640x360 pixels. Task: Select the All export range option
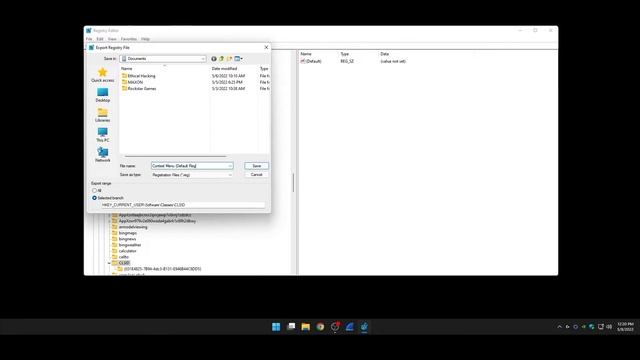coord(97,191)
